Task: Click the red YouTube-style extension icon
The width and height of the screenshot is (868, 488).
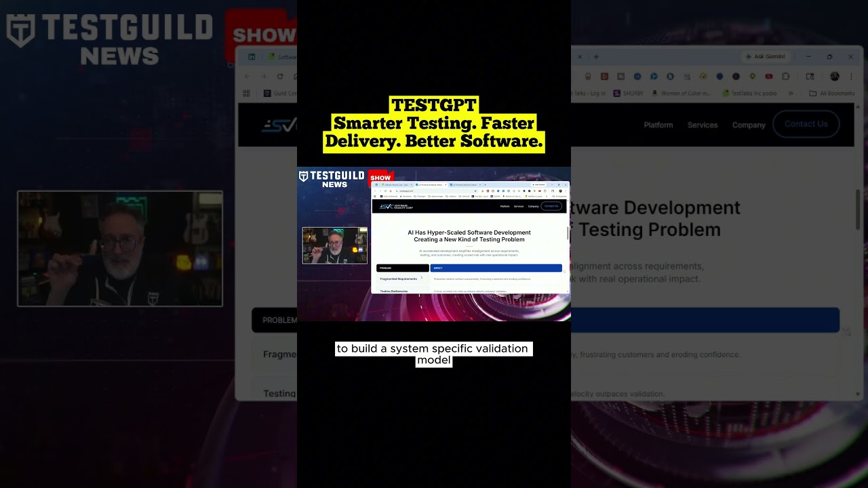Action: 769,77
